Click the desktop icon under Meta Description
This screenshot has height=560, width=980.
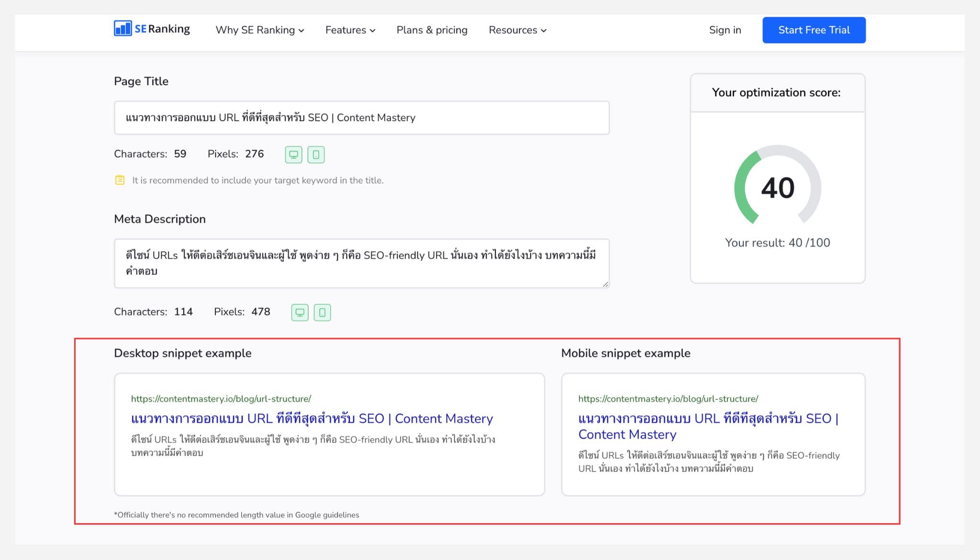(x=300, y=312)
